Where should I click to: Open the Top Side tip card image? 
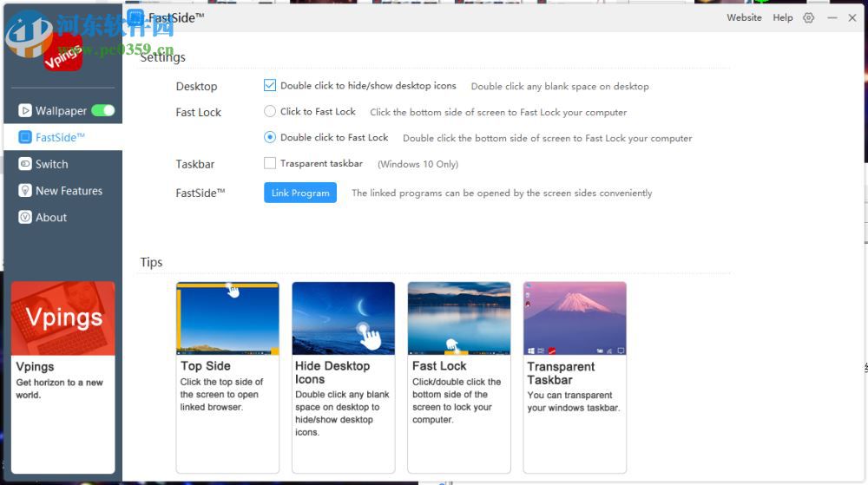coord(227,318)
